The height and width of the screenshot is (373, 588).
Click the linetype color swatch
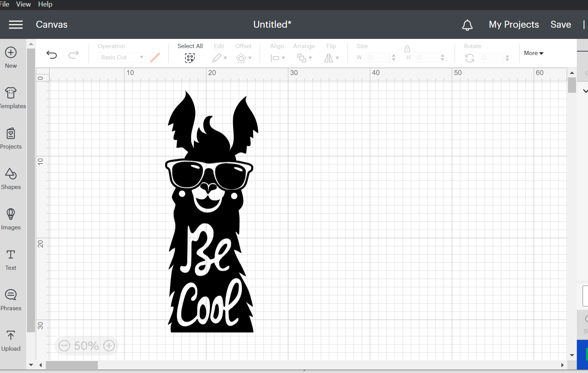[155, 57]
